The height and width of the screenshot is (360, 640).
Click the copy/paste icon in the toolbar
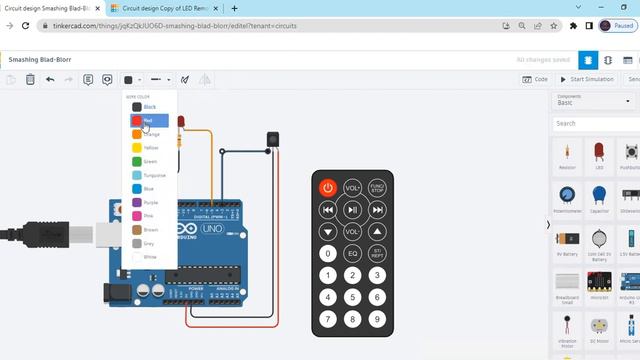tap(11, 80)
